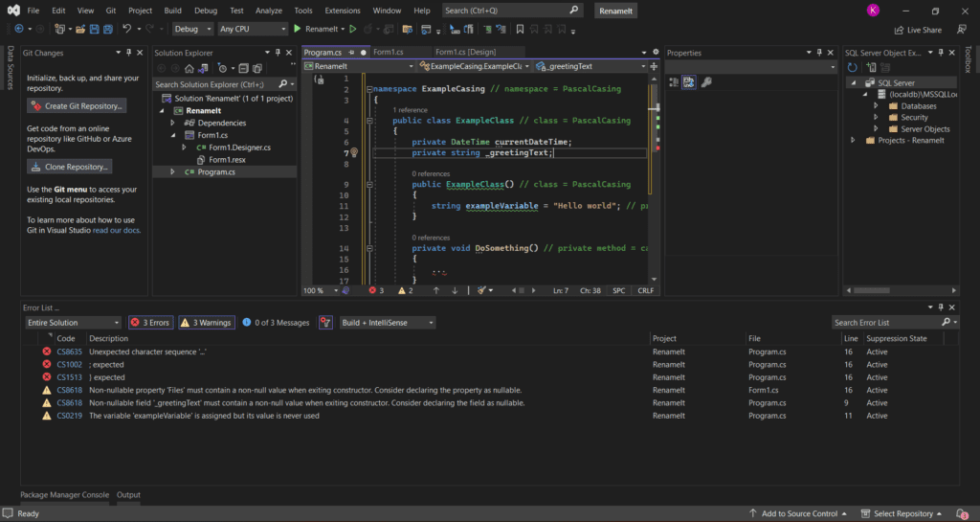Click Add to Source Control in status bar
The width and height of the screenshot is (980, 522).
click(x=798, y=513)
